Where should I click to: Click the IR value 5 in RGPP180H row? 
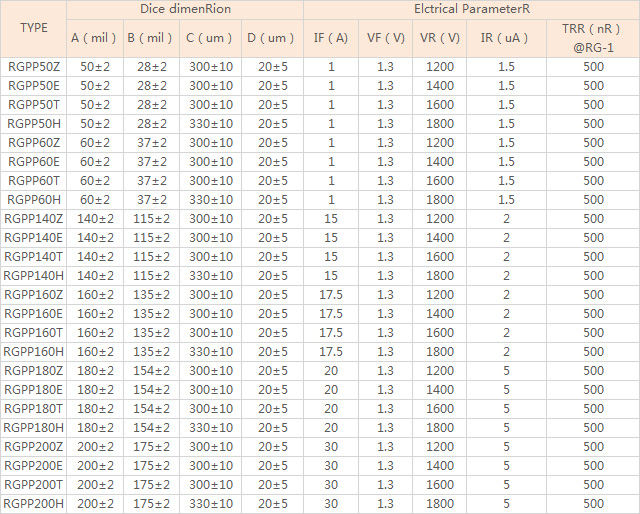tap(507, 427)
